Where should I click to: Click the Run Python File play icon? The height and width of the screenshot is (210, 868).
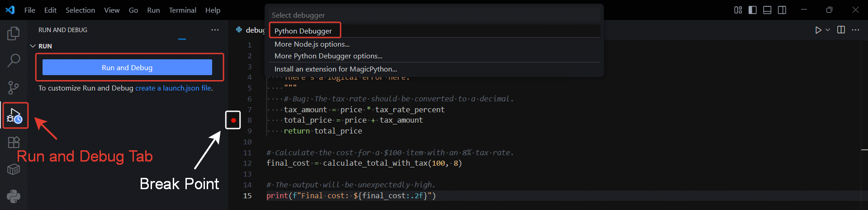point(818,30)
